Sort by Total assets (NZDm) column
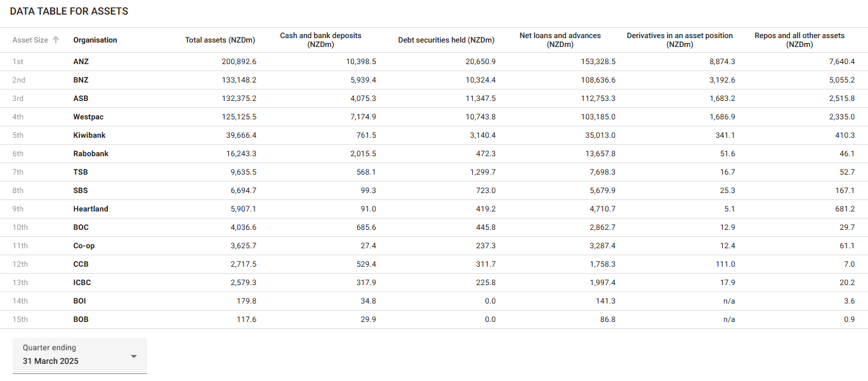The height and width of the screenshot is (381, 868). [220, 40]
